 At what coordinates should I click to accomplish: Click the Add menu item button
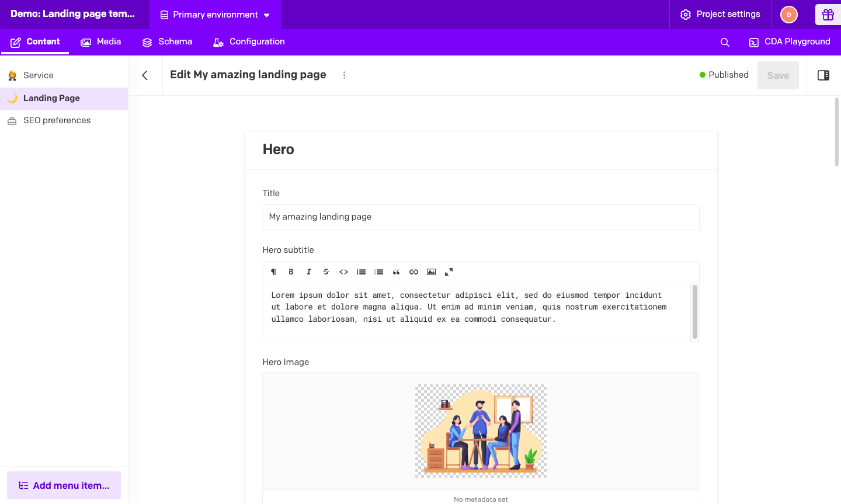64,485
